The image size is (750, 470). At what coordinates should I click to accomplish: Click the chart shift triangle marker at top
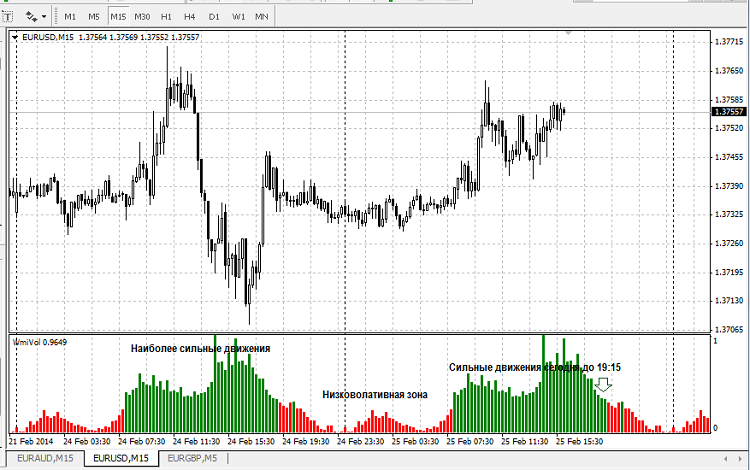coord(568,35)
